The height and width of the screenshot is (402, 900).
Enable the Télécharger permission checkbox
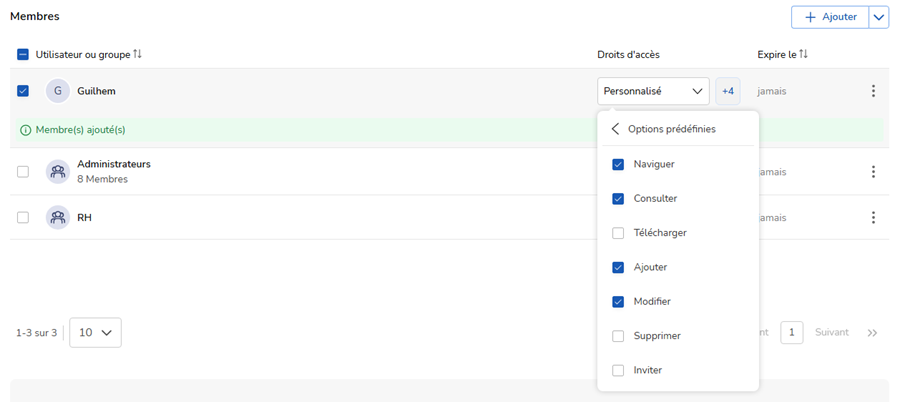point(618,233)
